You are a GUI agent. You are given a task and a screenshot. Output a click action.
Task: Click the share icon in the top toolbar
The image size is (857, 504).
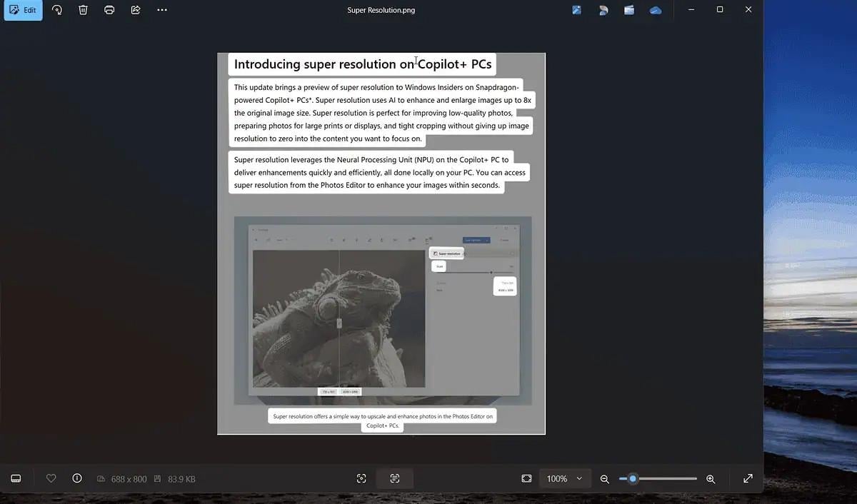136,11
